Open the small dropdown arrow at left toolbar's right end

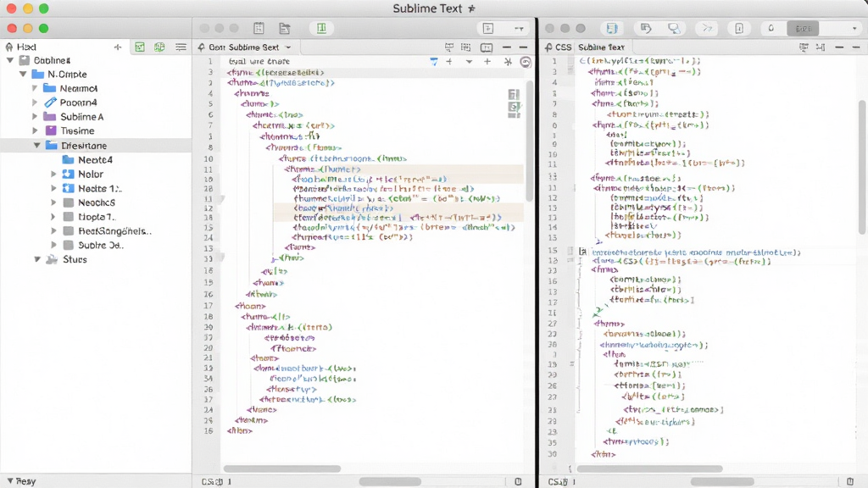[x=519, y=28]
